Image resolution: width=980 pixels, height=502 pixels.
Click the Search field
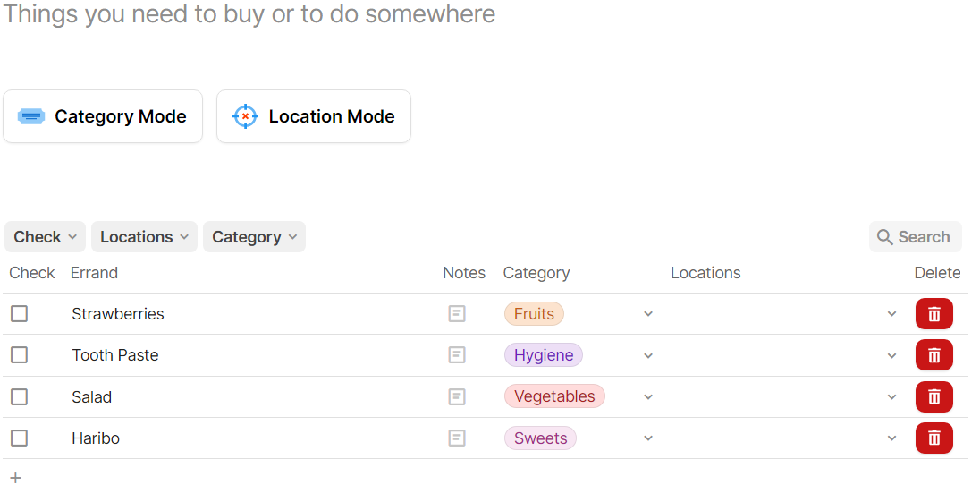(x=915, y=237)
